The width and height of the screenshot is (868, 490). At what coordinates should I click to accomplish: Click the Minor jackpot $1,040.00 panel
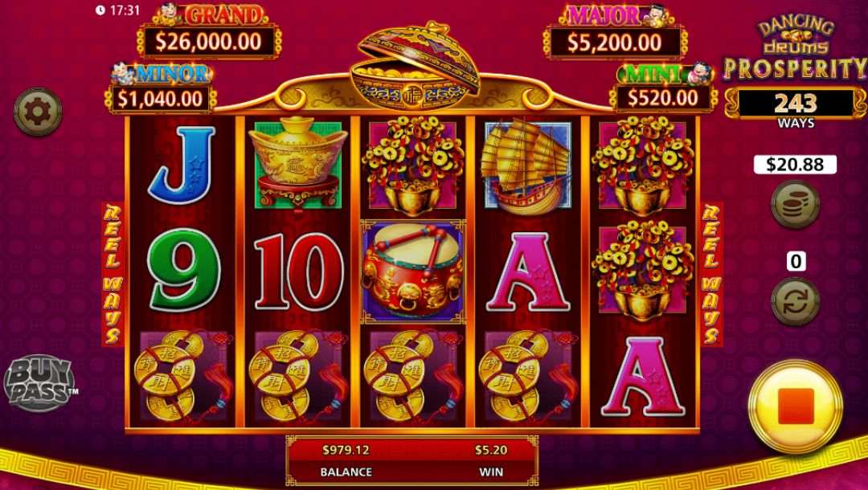coord(160,99)
